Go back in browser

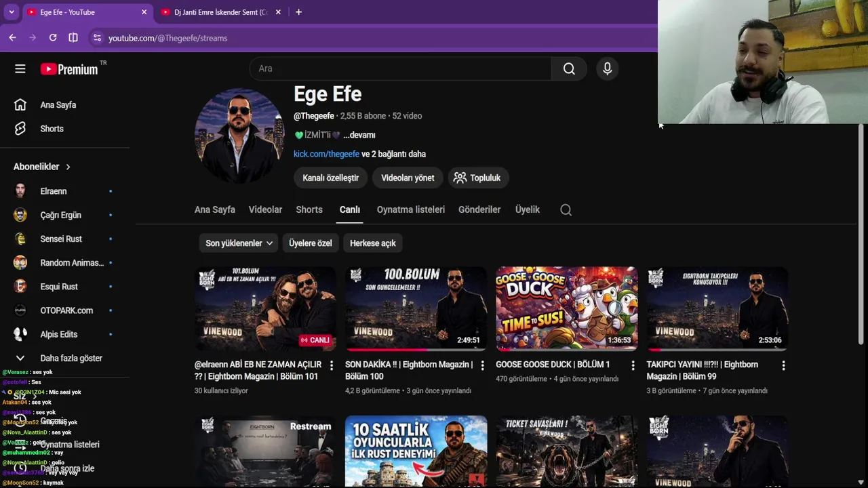12,38
